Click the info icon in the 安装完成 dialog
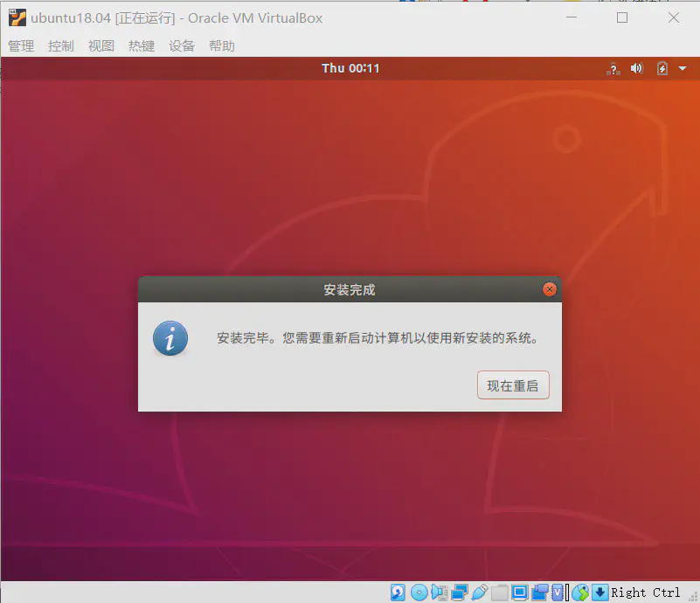Screen dimensions: 700x603 pyautogui.click(x=170, y=338)
